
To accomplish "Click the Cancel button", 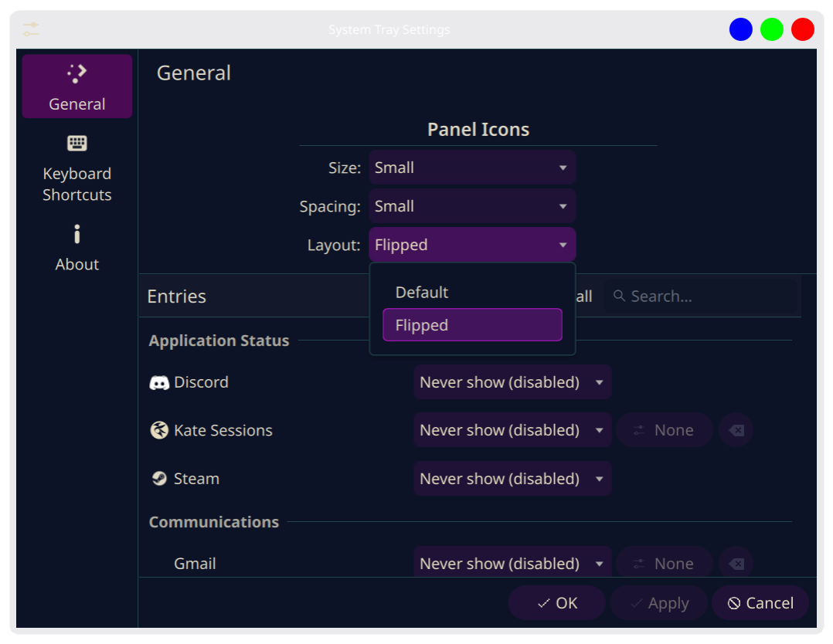I will pos(760,603).
